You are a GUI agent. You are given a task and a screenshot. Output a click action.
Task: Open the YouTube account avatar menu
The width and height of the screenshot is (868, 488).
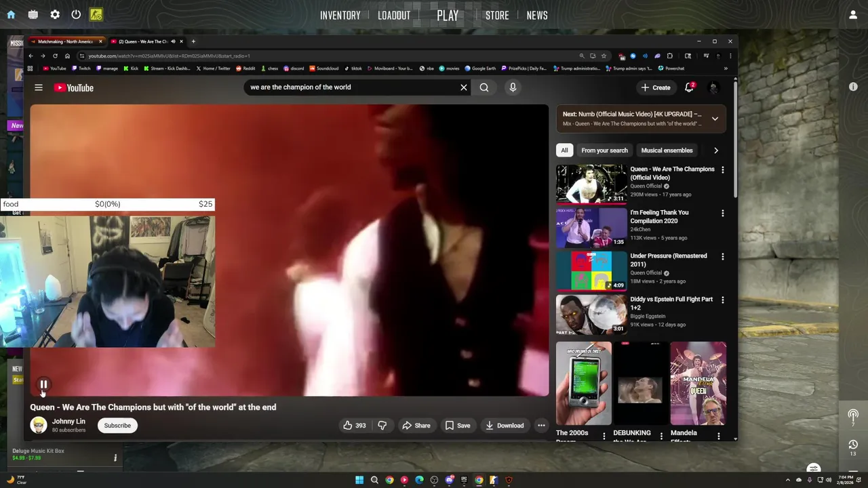click(x=713, y=87)
